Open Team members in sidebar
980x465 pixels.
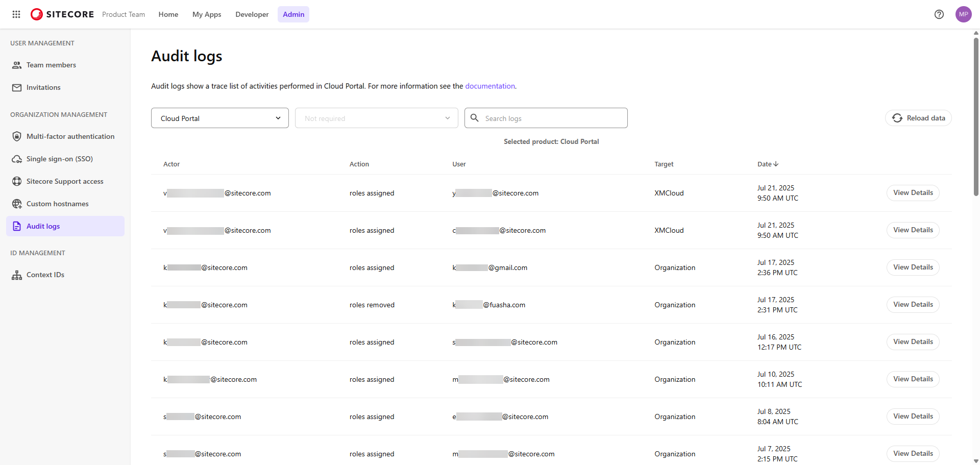click(x=65, y=65)
